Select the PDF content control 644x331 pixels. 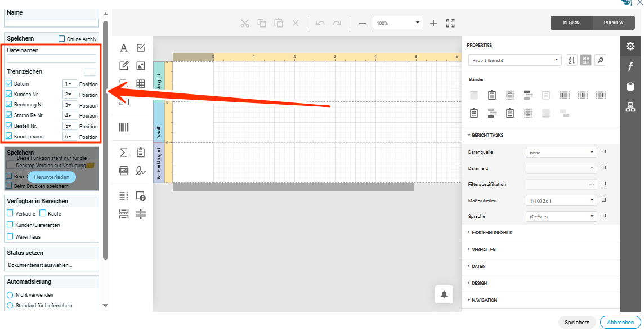124,170
